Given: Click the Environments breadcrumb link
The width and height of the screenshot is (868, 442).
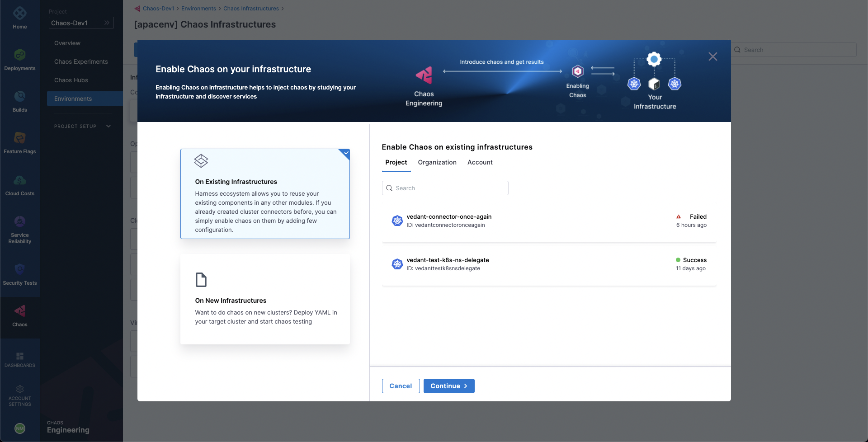Looking at the screenshot, I should coord(198,9).
